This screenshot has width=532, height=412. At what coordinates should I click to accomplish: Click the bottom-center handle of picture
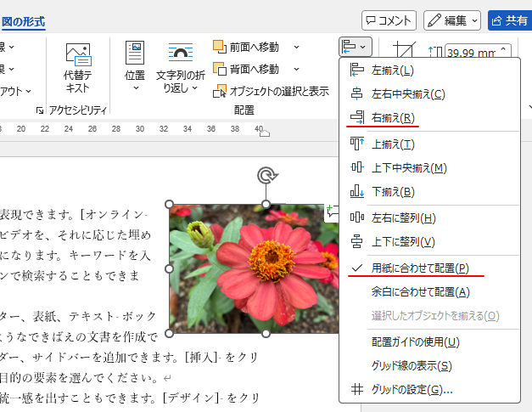[x=266, y=334]
